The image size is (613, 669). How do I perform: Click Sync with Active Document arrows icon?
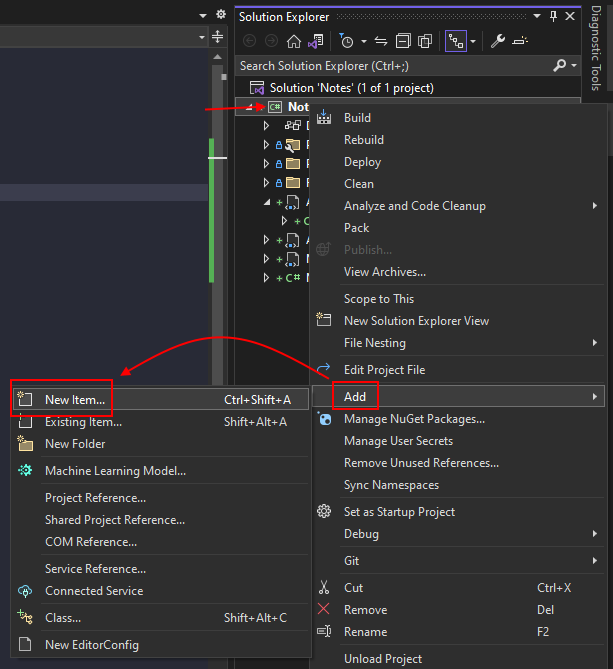coord(381,41)
